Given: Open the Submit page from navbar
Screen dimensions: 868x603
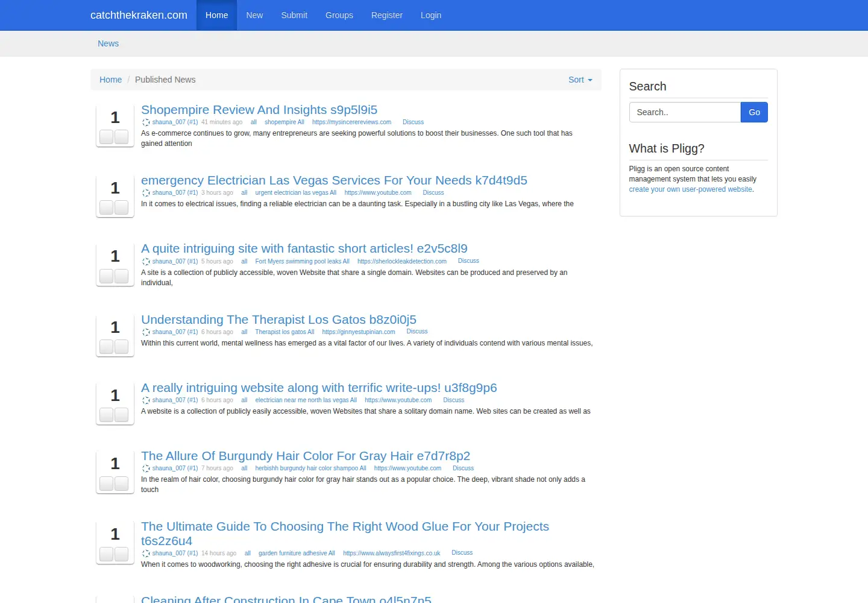Looking at the screenshot, I should coord(294,15).
